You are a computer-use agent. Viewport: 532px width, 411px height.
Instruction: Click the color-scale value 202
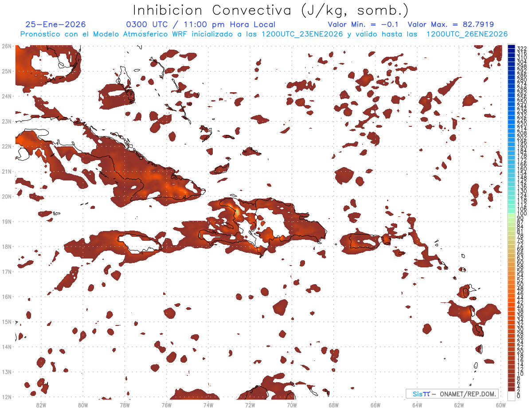pyautogui.click(x=522, y=137)
